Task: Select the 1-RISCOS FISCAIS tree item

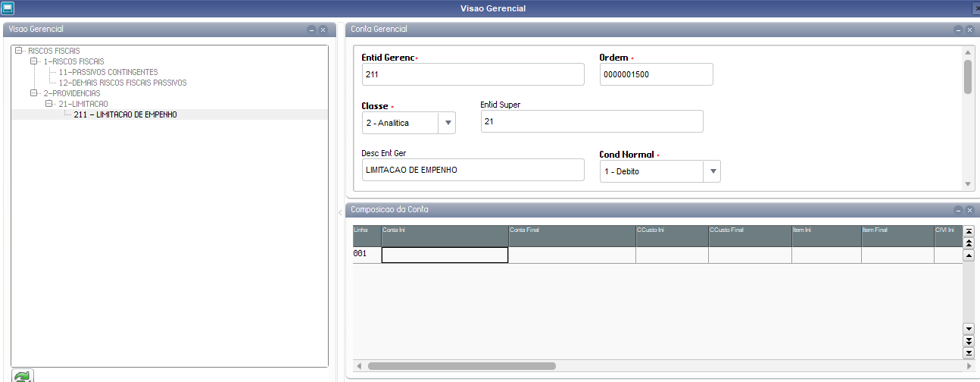Action: [73, 61]
